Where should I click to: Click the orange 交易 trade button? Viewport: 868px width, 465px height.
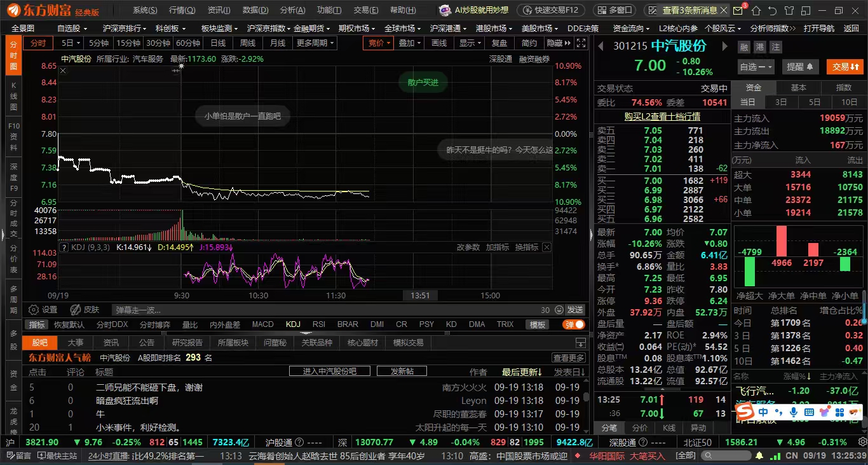click(x=844, y=67)
